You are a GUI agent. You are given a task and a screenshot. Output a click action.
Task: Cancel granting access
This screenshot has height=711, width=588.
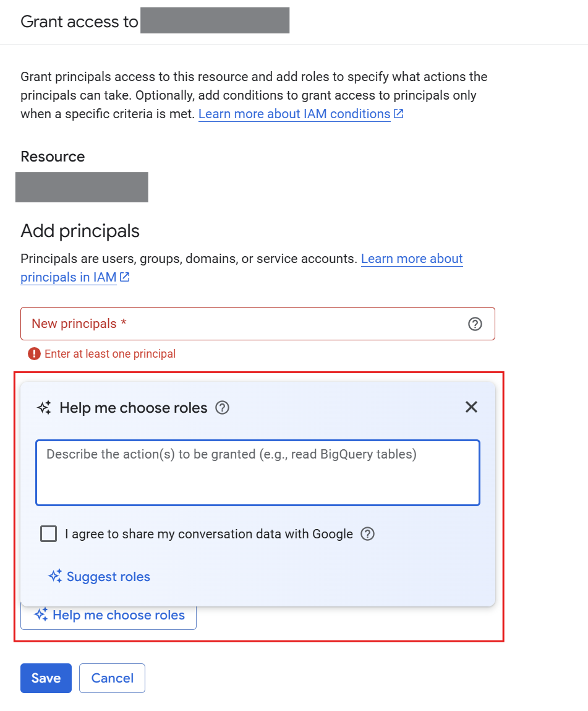coord(112,678)
